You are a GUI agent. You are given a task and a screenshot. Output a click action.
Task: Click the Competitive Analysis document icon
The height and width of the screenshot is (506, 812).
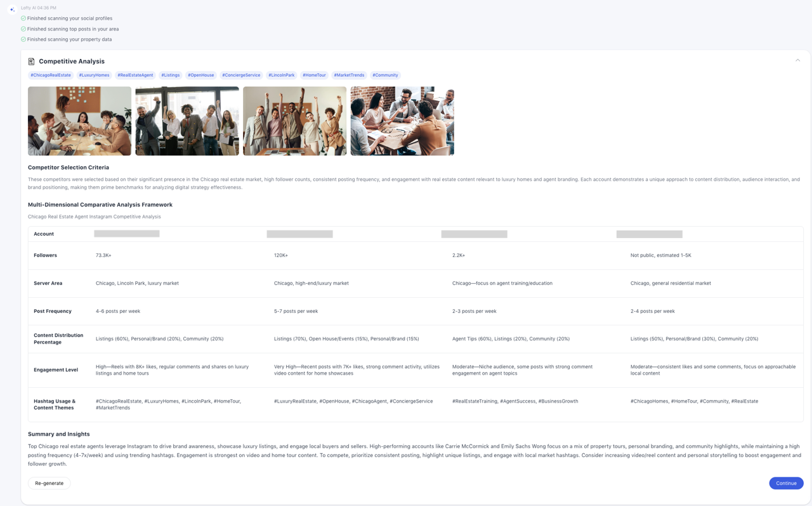pos(31,62)
